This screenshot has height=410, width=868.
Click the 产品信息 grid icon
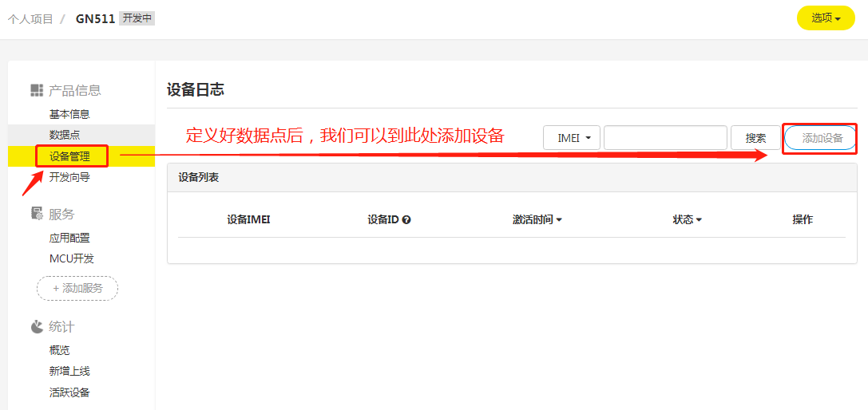tap(37, 91)
